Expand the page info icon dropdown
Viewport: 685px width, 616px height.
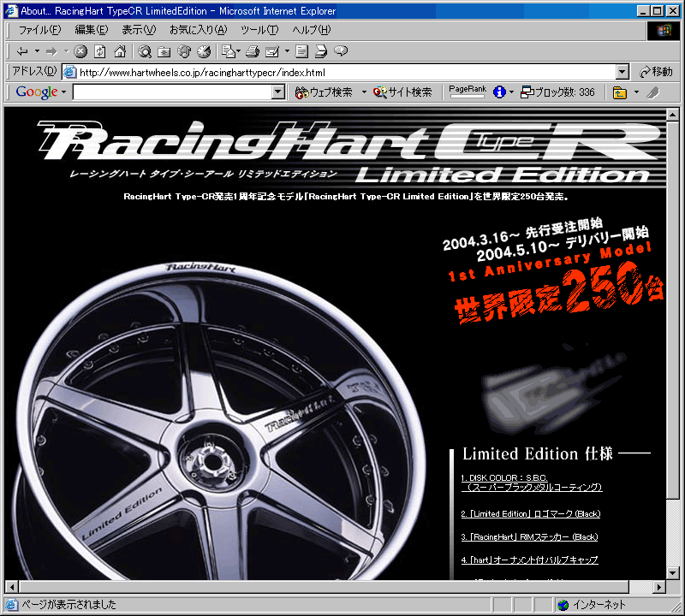[x=511, y=92]
